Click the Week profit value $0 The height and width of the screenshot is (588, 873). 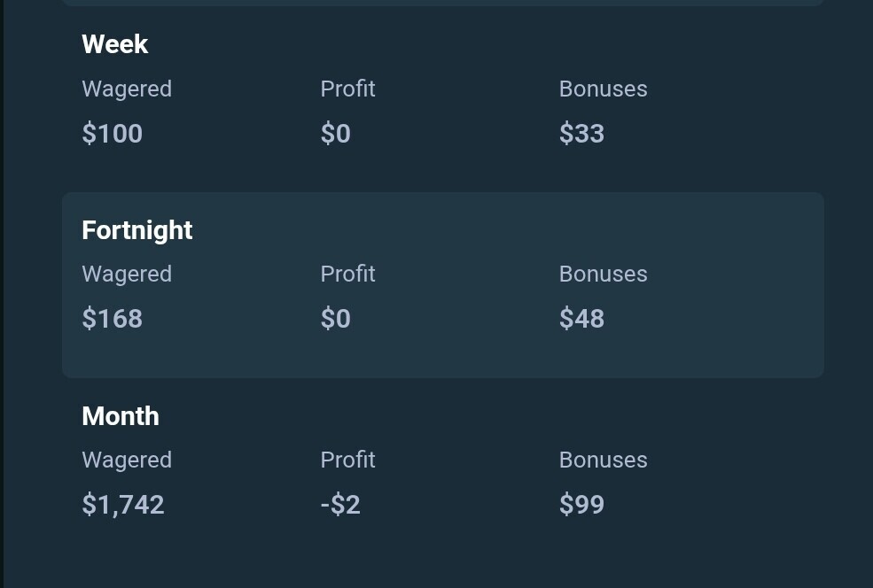[335, 134]
